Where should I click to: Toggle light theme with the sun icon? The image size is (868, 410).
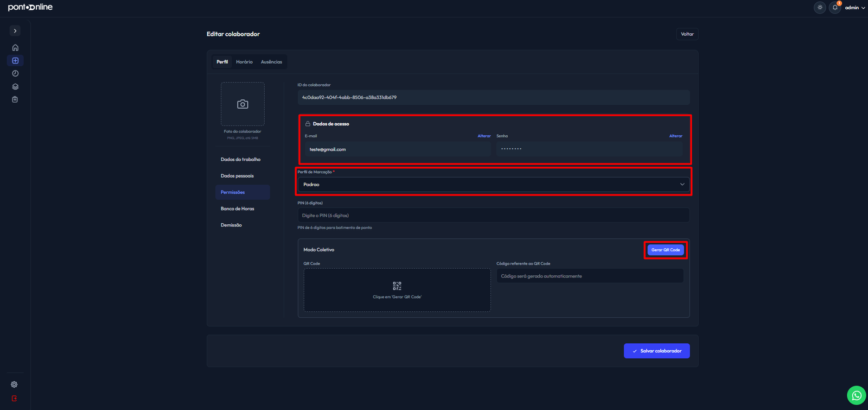820,8
